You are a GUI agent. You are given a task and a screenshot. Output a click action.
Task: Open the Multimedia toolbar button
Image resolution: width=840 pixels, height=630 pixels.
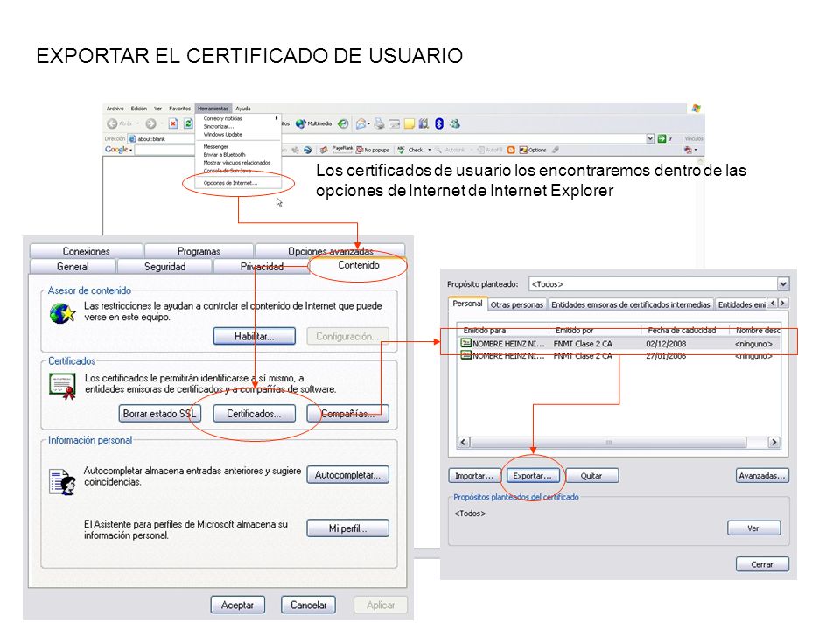pos(313,123)
